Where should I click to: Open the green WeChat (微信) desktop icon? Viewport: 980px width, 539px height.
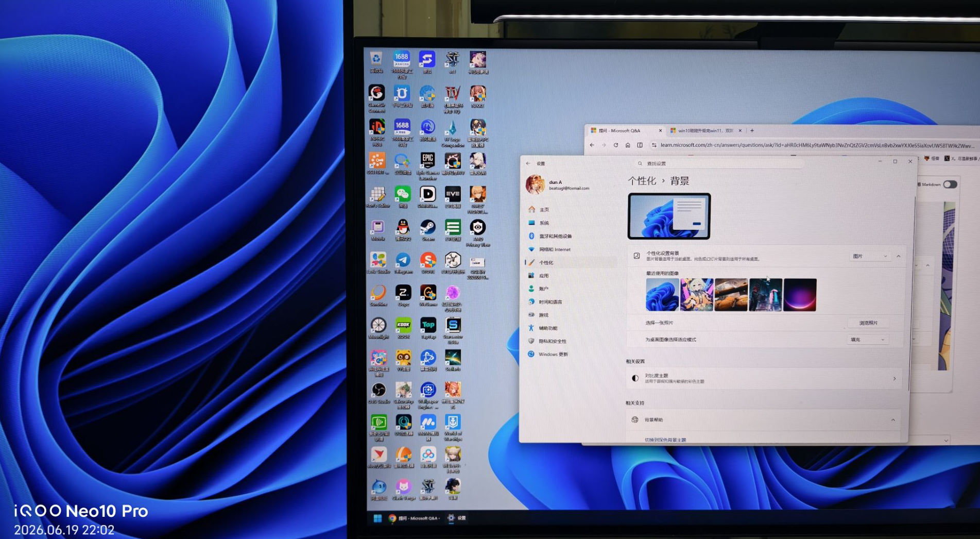(403, 196)
